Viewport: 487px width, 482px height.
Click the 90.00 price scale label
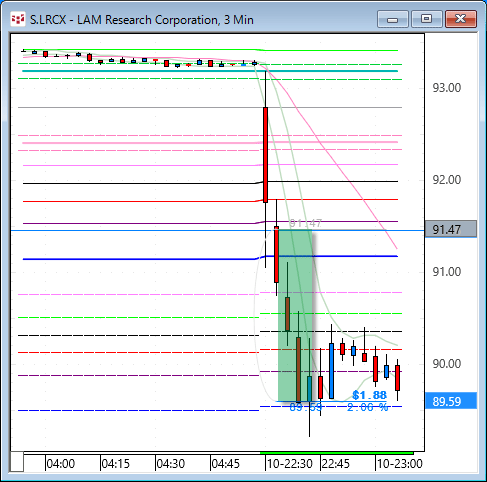(x=447, y=364)
